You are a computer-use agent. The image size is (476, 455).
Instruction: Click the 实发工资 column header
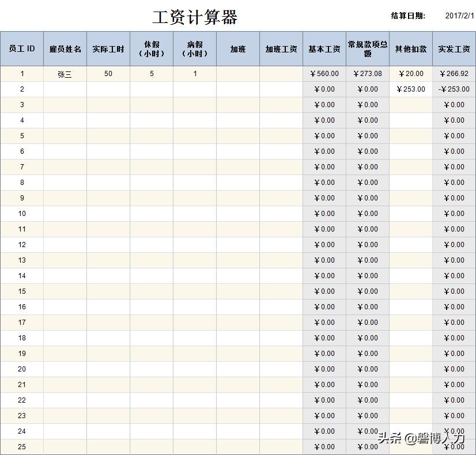(x=453, y=48)
